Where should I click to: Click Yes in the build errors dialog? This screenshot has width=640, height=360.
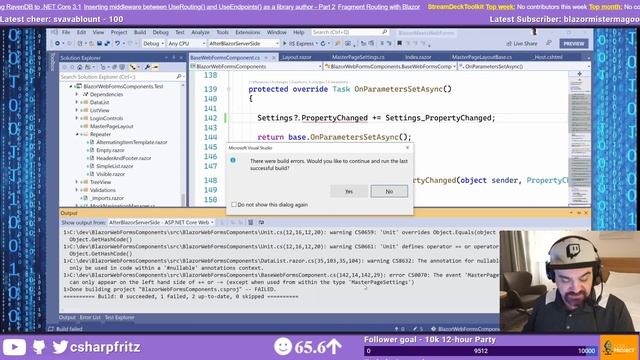(349, 191)
